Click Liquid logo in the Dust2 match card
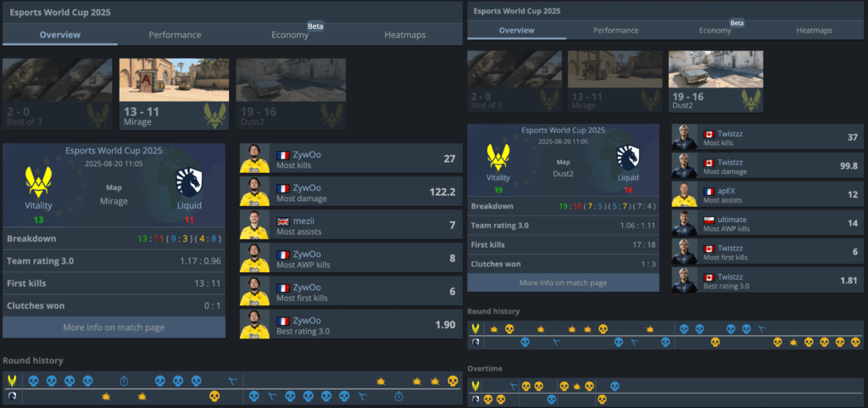The height and width of the screenshot is (408, 868). 628,157
